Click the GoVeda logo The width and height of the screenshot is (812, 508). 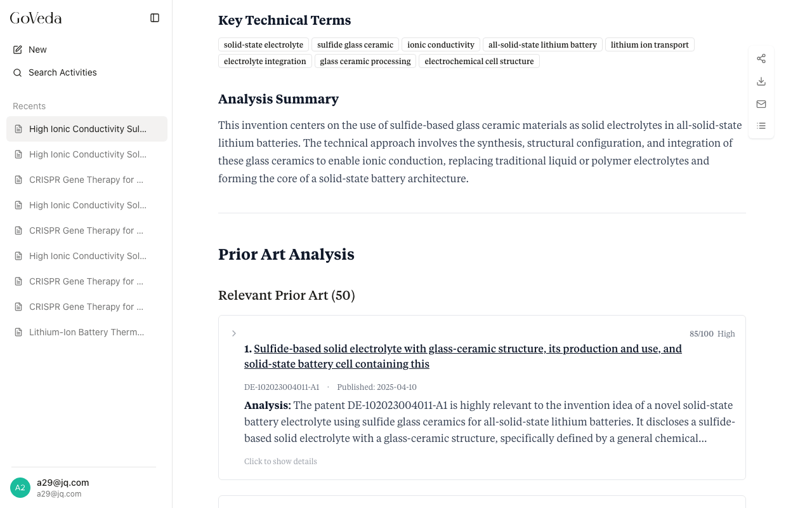point(36,18)
